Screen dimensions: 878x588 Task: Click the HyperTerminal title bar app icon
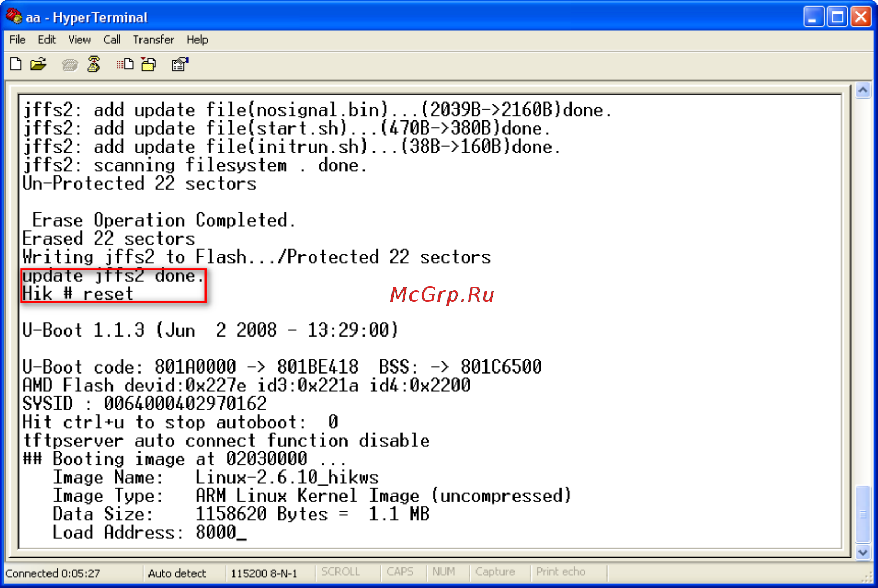click(14, 17)
